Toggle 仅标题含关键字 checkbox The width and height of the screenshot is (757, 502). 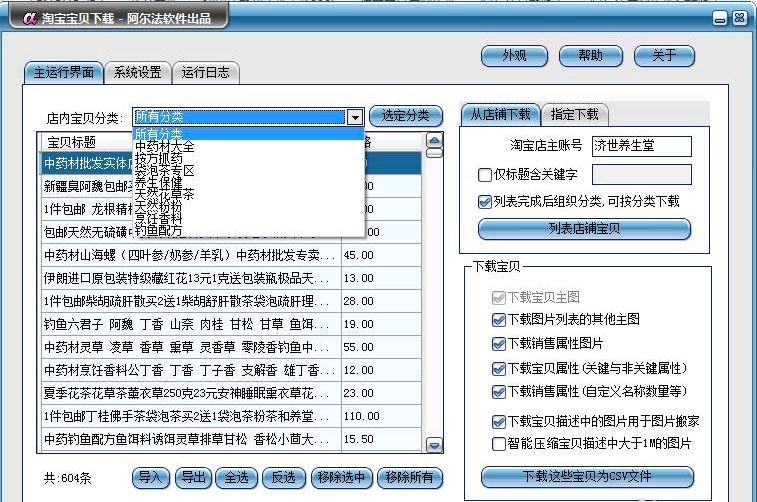coord(485,175)
